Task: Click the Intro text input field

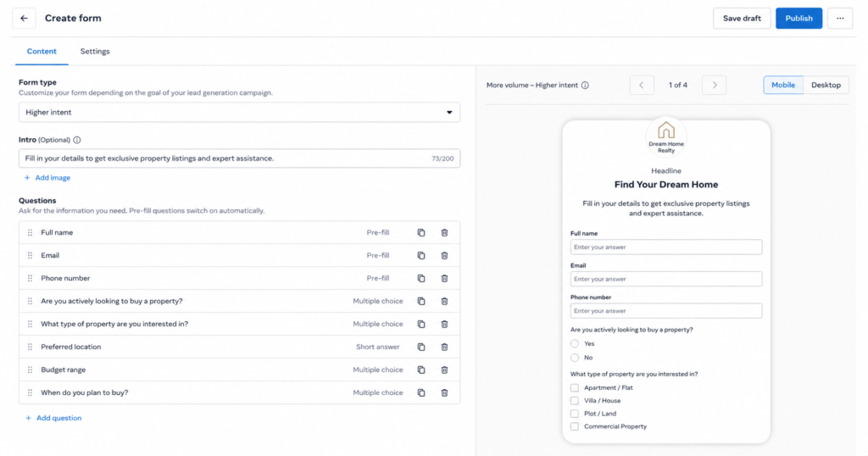Action: pos(239,158)
